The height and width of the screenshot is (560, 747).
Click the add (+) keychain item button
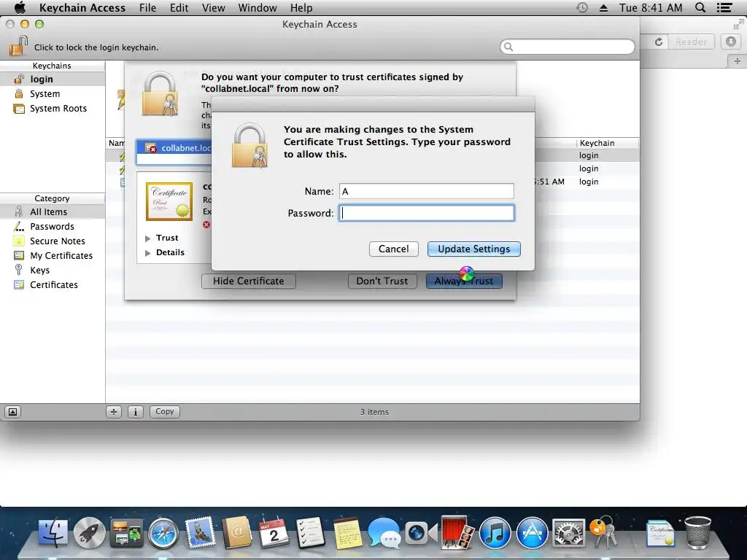(x=113, y=412)
